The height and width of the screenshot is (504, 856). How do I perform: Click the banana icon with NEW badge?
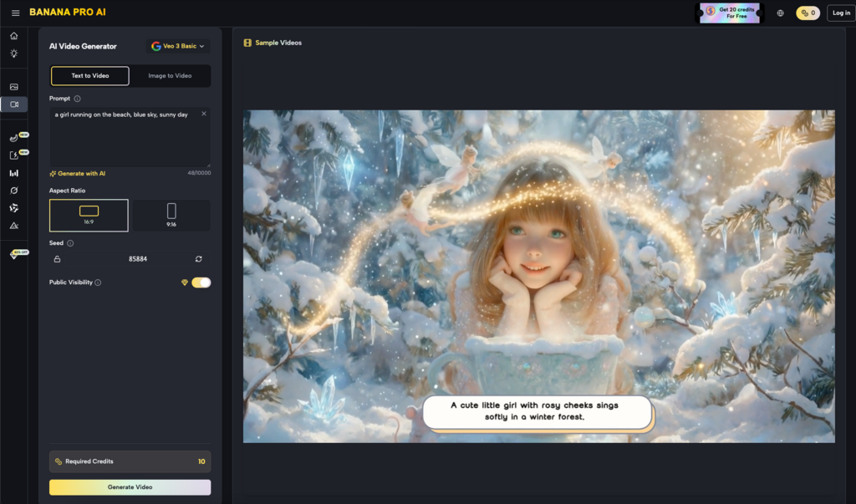pos(13,138)
